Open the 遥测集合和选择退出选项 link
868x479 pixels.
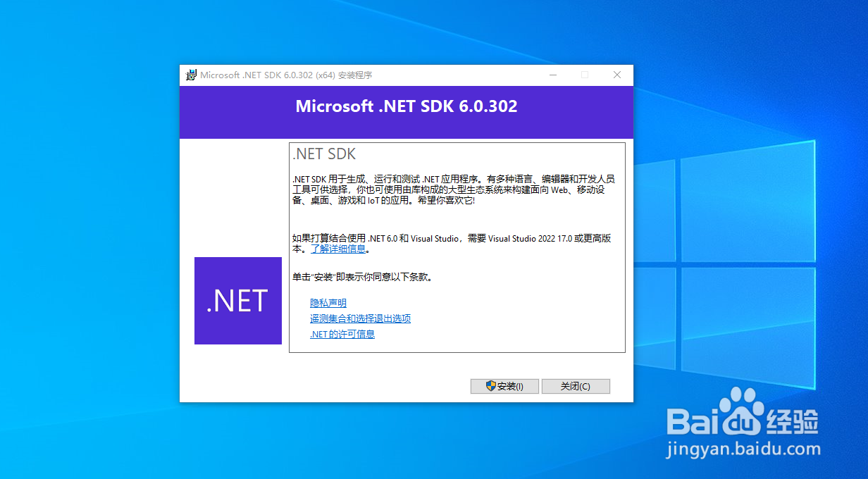360,318
